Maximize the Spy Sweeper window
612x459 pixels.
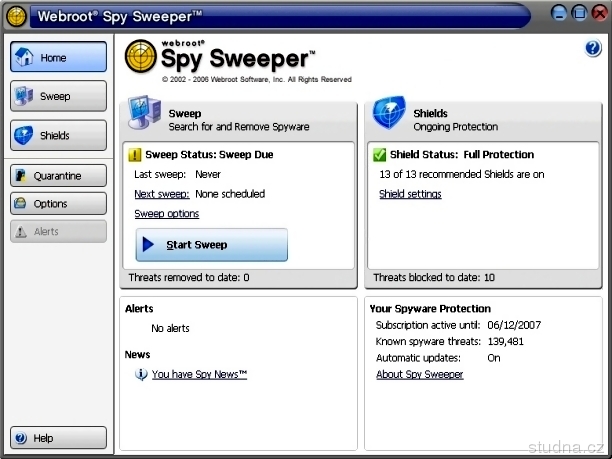(580, 13)
